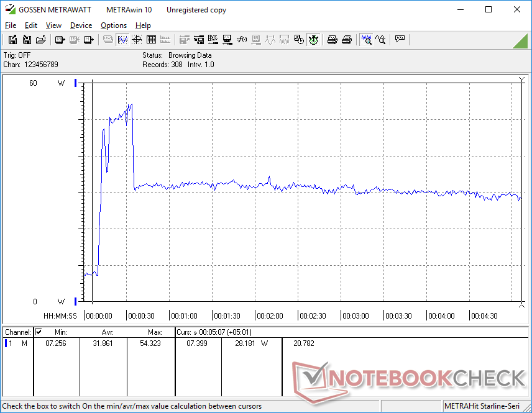
Task: Click the cursor value 07.399
Action: coord(197,343)
